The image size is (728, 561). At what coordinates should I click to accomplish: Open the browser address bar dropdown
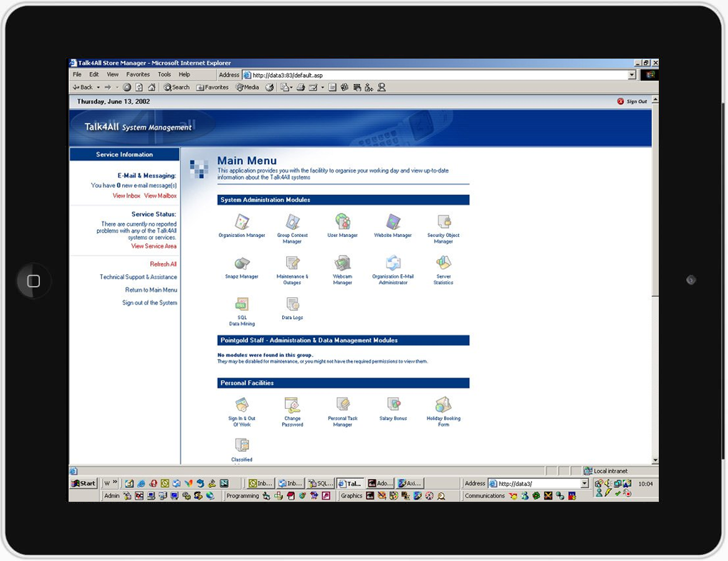click(x=631, y=75)
